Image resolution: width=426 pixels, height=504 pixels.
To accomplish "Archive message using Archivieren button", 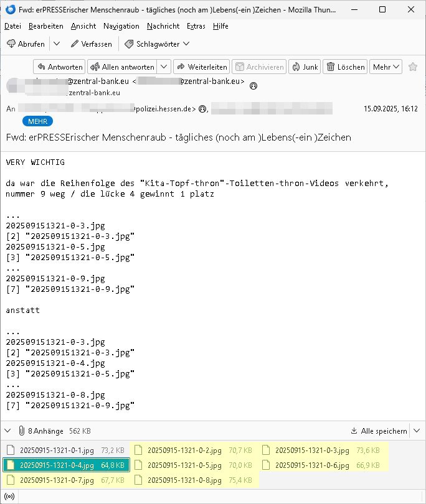I will [259, 67].
